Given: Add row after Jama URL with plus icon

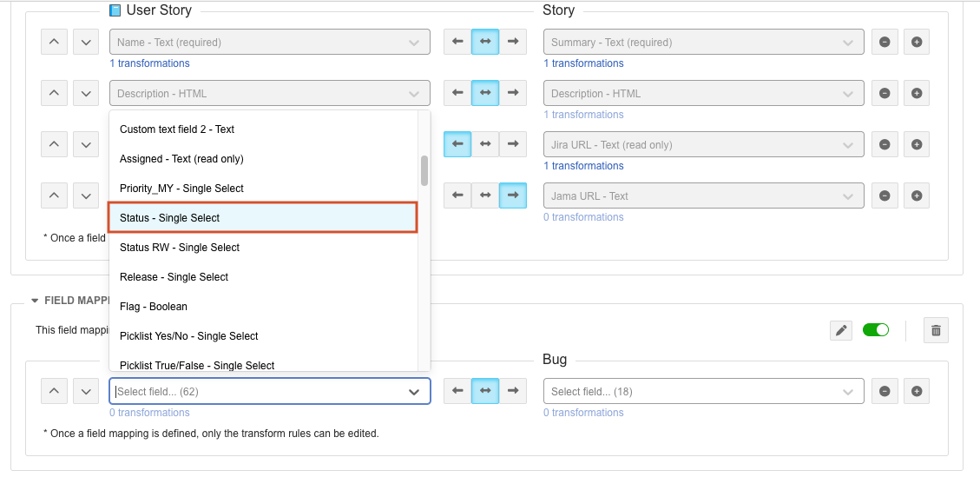Looking at the screenshot, I should (917, 195).
